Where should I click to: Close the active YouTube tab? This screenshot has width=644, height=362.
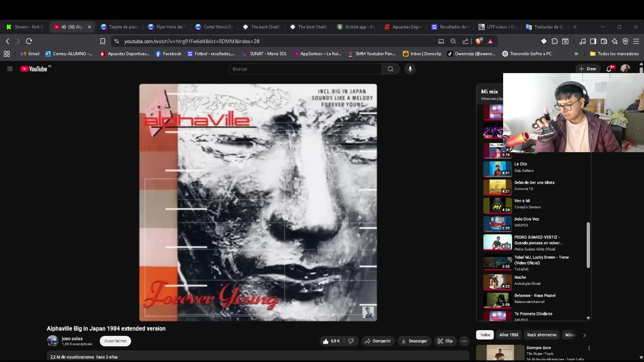coord(89,27)
